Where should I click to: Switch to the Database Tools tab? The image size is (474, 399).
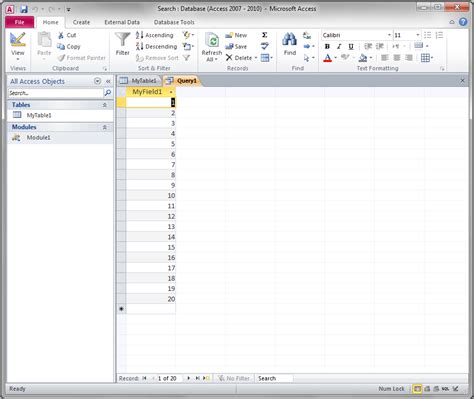(174, 22)
